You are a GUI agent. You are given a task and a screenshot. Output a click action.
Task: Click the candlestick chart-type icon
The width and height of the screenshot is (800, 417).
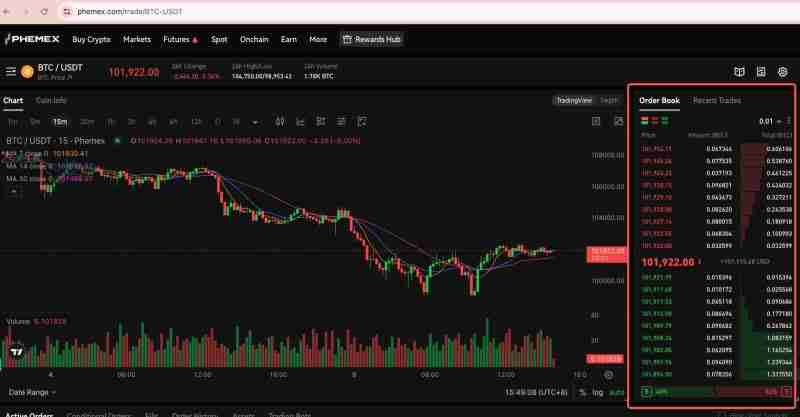[x=280, y=121]
